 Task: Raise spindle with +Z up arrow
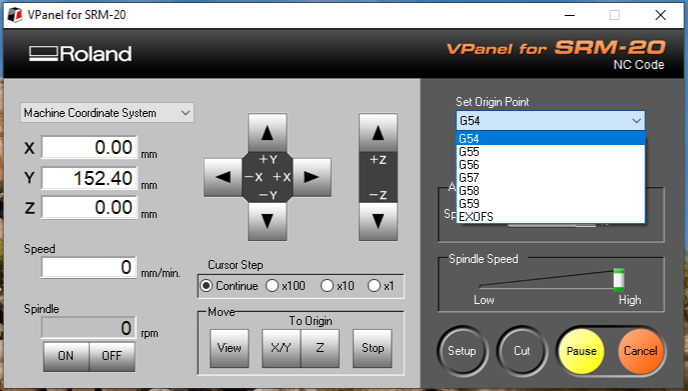point(378,133)
